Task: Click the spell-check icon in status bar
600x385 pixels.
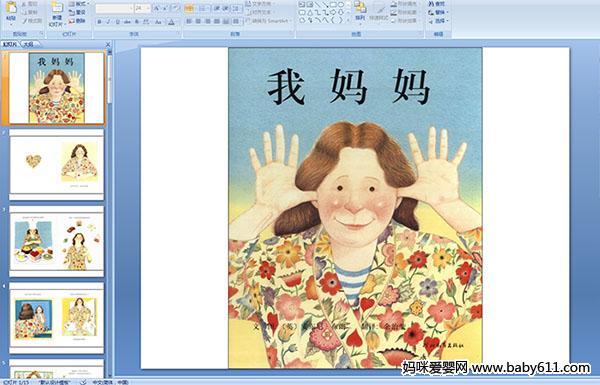Action: point(83,382)
